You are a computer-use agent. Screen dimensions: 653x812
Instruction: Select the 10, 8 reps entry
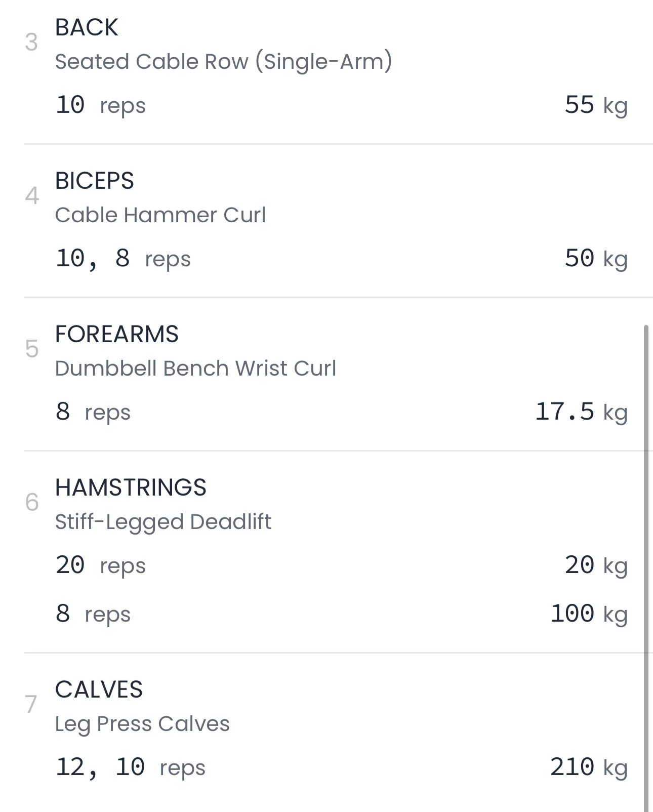pyautogui.click(x=123, y=259)
